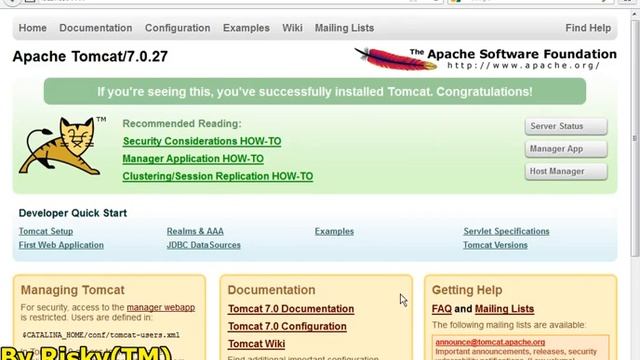Open the Tomcat Wiki link

point(257,344)
